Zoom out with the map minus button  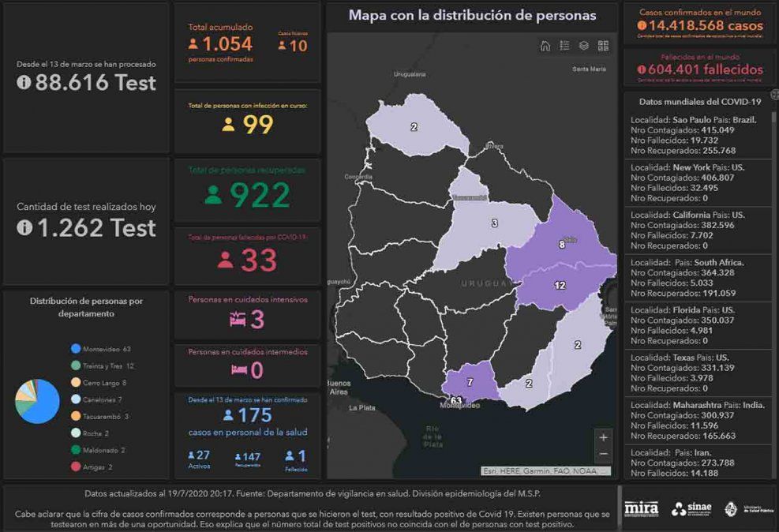pos(604,455)
